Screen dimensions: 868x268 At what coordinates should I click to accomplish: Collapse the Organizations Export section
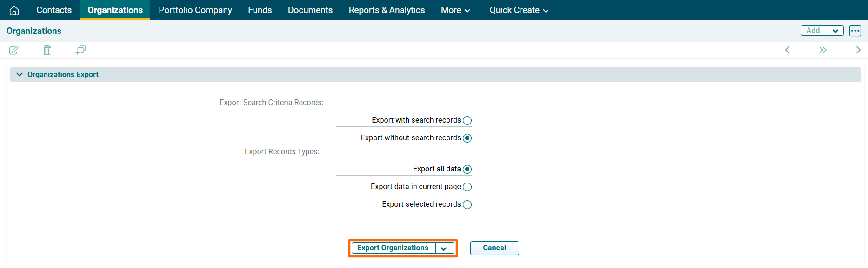tap(20, 75)
